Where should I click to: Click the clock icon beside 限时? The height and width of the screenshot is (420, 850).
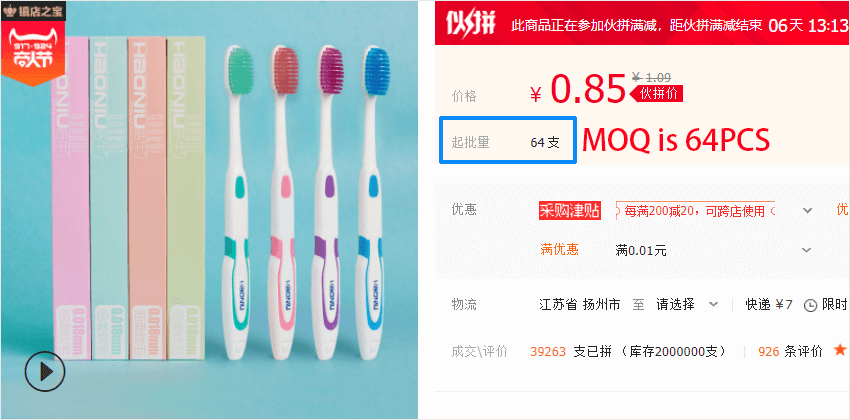pos(810,305)
